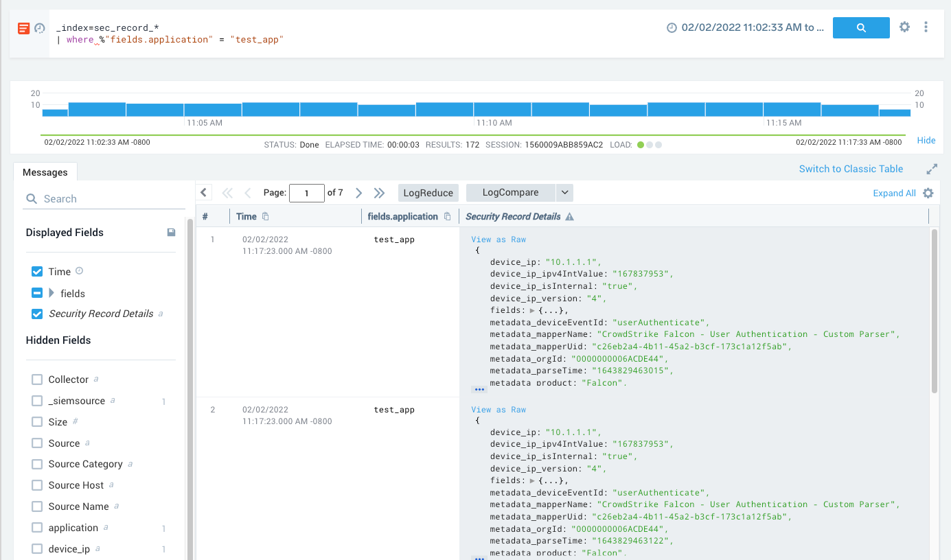Click the expand to fullscreen arrows icon
This screenshot has height=560, width=951.
point(932,169)
